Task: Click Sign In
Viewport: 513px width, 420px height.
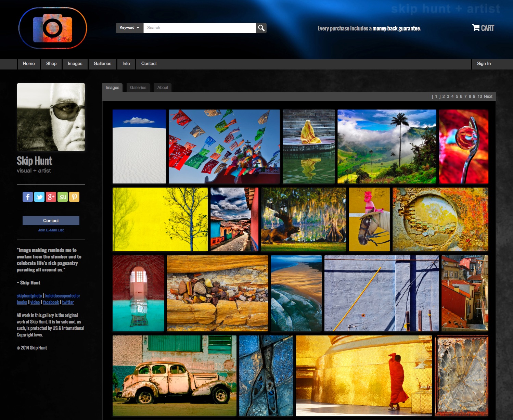Action: [x=484, y=64]
